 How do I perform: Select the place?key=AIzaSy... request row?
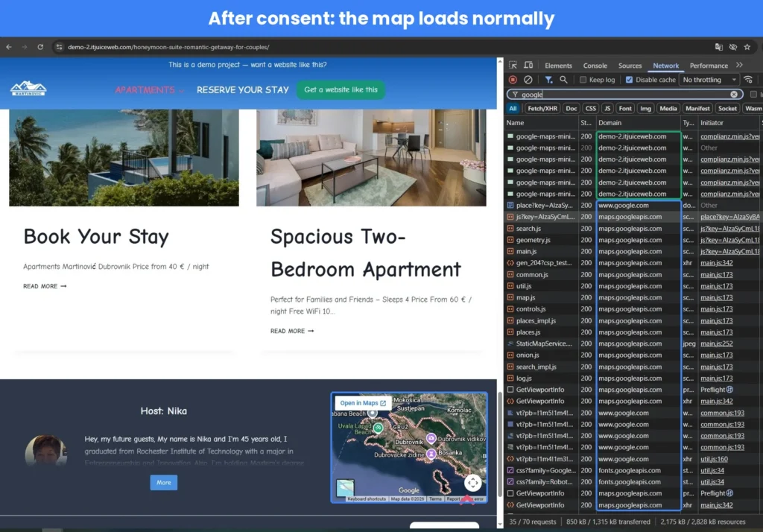(x=633, y=206)
